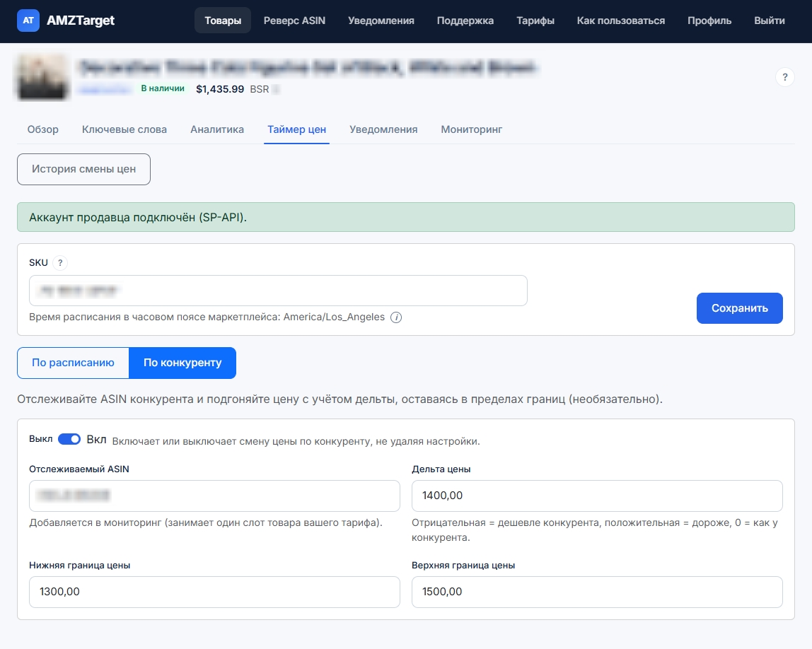Click the $1,435.99 price text

[x=220, y=89]
